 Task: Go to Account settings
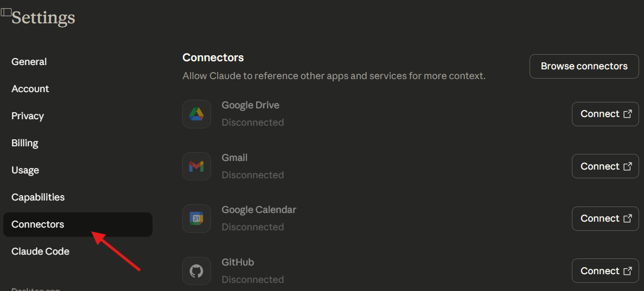pyautogui.click(x=30, y=89)
